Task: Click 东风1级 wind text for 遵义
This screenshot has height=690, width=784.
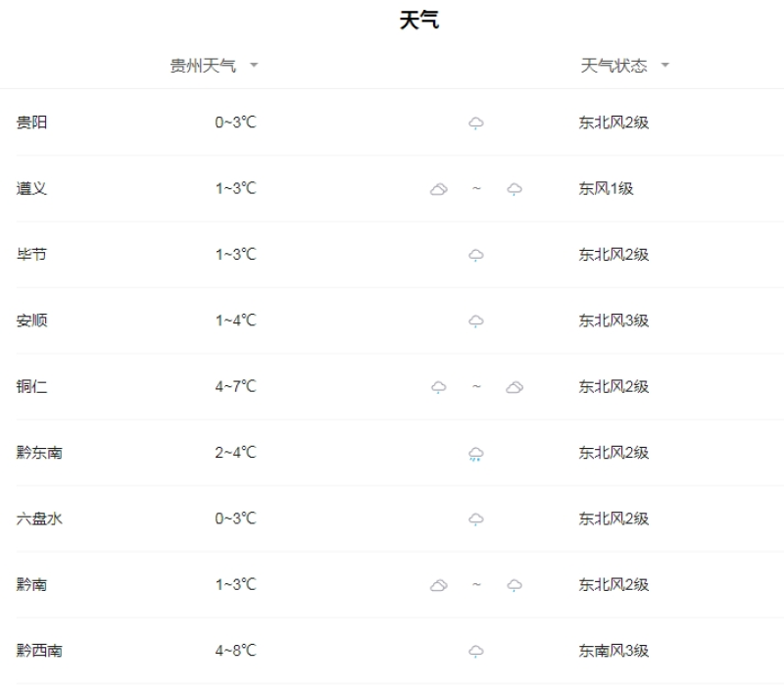Action: pos(606,188)
